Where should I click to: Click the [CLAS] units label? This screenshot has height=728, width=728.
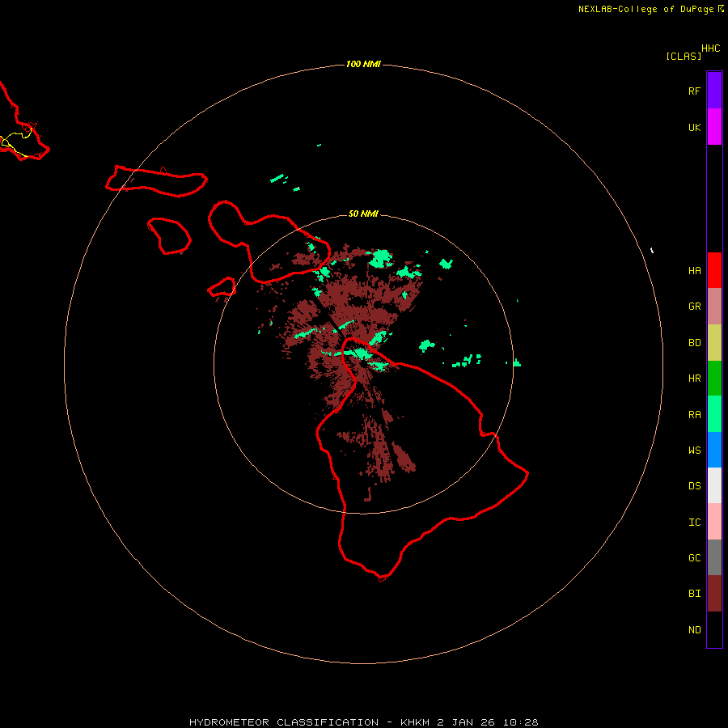[684, 56]
